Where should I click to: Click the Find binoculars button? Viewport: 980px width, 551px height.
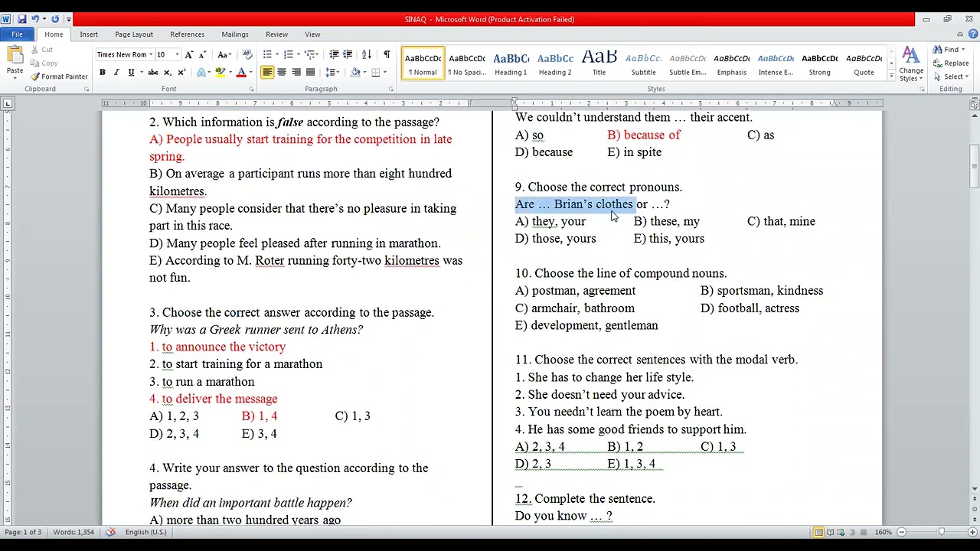click(949, 50)
